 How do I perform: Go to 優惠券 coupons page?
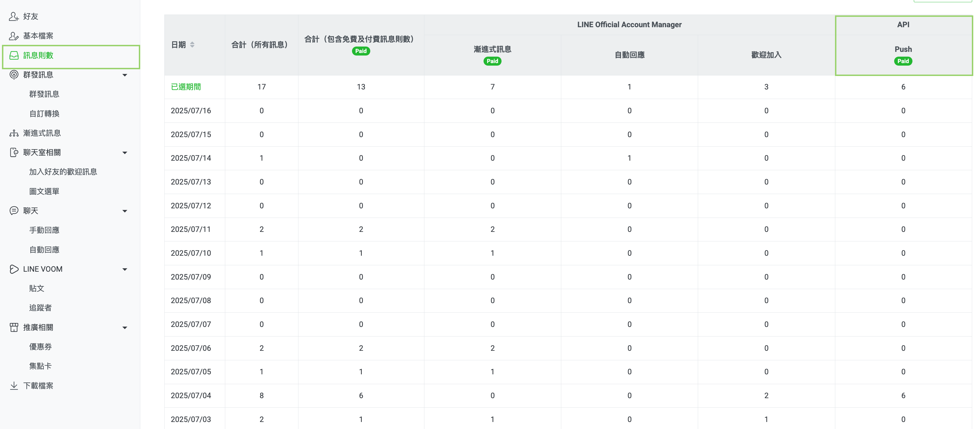point(40,347)
